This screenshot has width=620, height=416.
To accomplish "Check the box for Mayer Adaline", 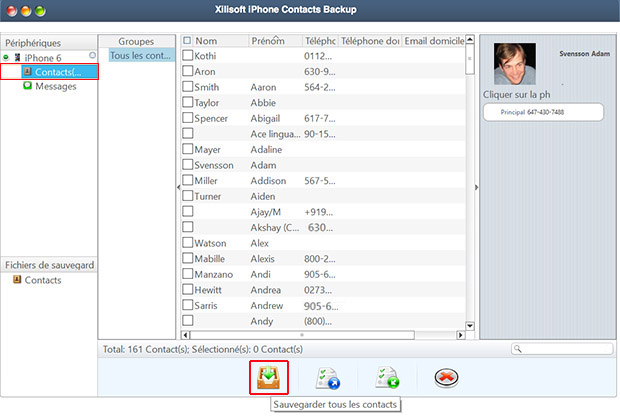I will (187, 149).
